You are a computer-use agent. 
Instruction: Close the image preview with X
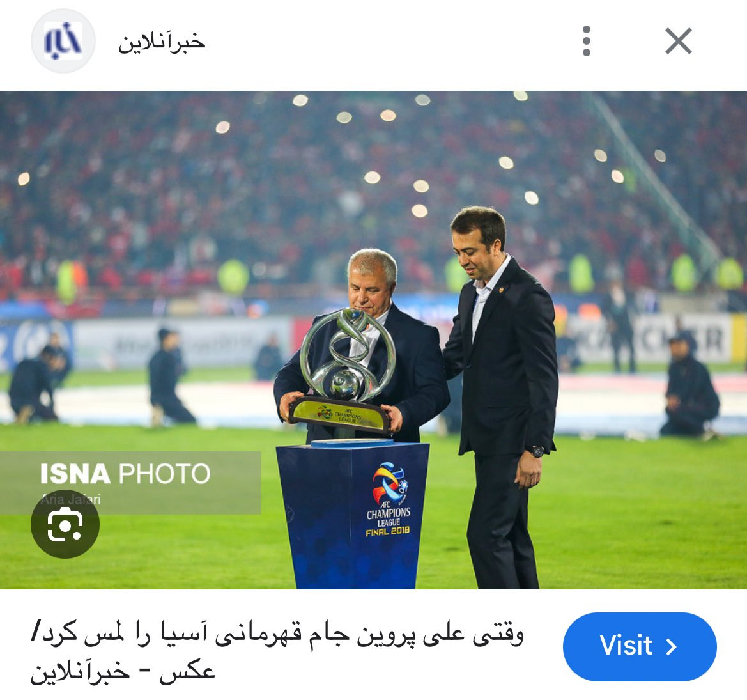coord(679,41)
